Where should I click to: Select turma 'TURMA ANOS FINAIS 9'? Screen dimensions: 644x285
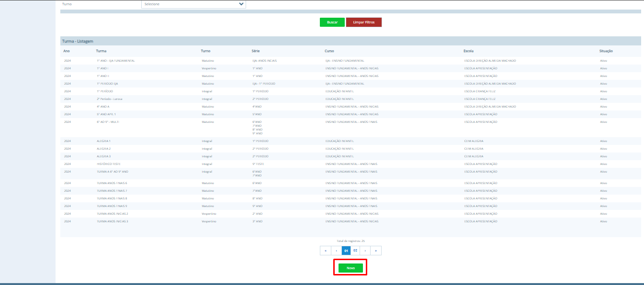(112, 206)
